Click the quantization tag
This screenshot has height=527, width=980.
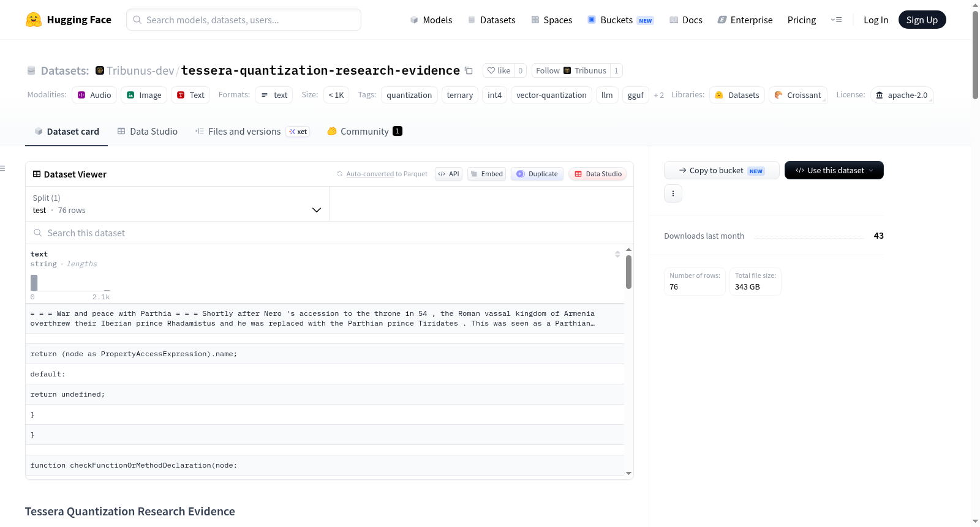click(x=409, y=95)
